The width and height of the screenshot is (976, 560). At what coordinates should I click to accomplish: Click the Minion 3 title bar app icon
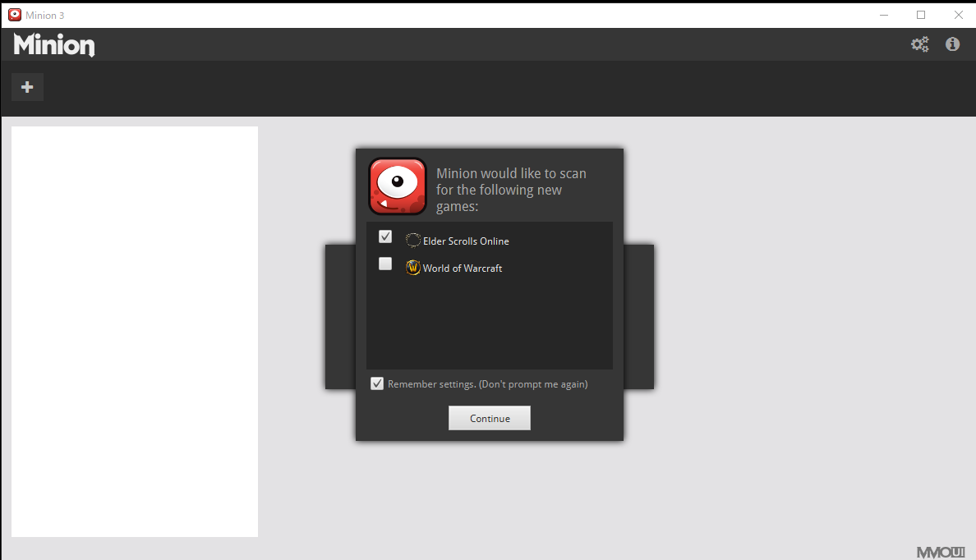15,15
